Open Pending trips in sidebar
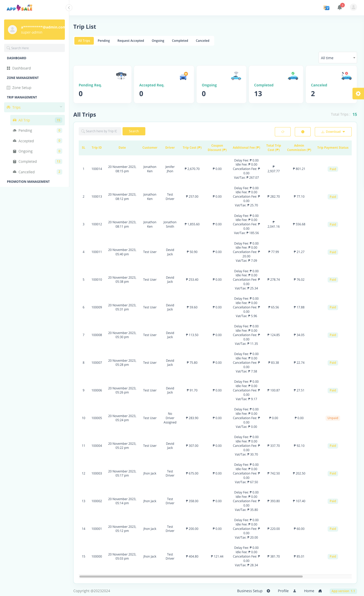364x596 pixels. [37, 130]
